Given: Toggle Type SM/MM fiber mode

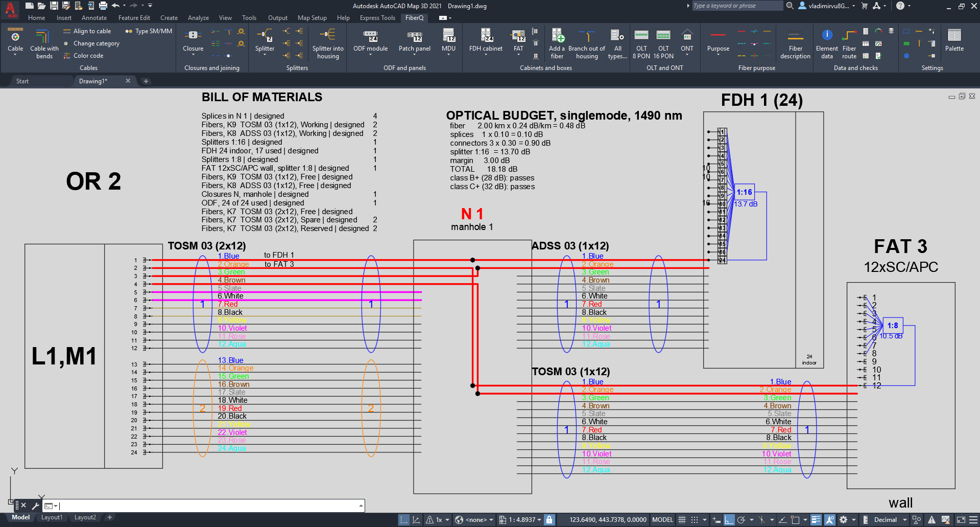Looking at the screenshot, I should point(149,31).
